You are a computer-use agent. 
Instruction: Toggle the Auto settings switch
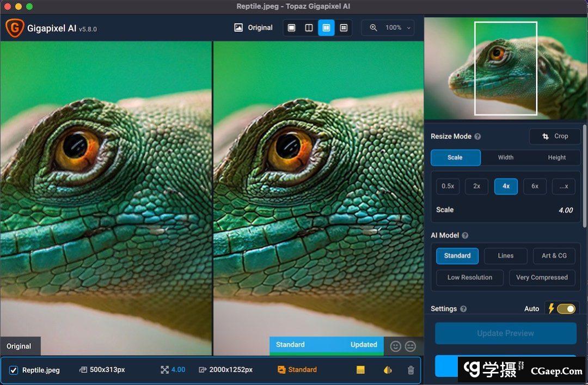coord(566,309)
